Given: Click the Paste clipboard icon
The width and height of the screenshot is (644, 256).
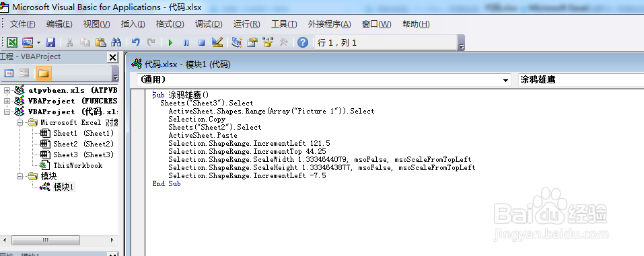Looking at the screenshot, I should pyautogui.click(x=101, y=42).
